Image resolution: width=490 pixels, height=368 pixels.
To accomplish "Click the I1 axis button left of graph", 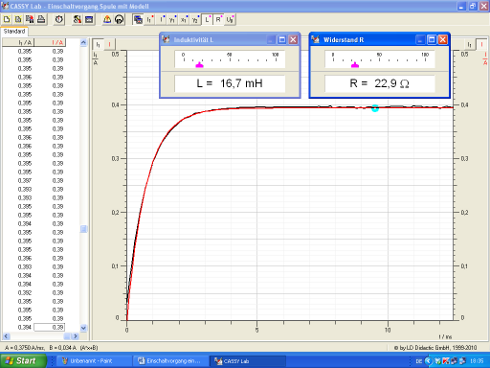I will (98, 44).
